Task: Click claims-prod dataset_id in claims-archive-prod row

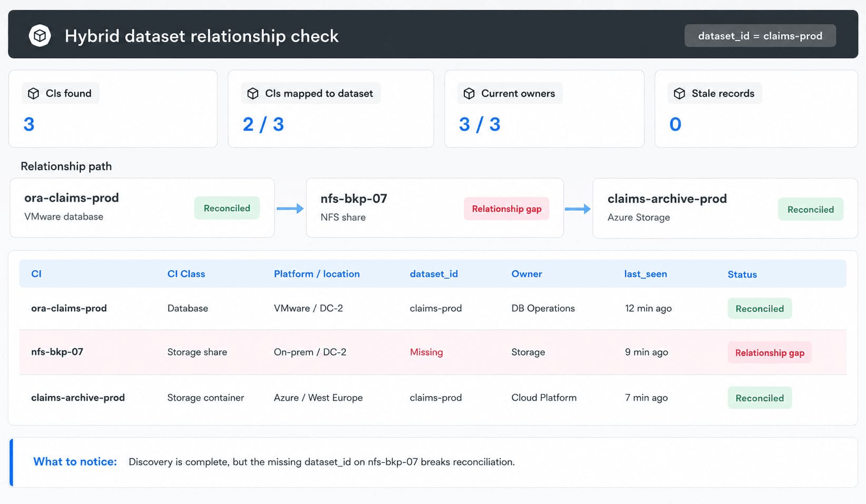Action: tap(436, 398)
